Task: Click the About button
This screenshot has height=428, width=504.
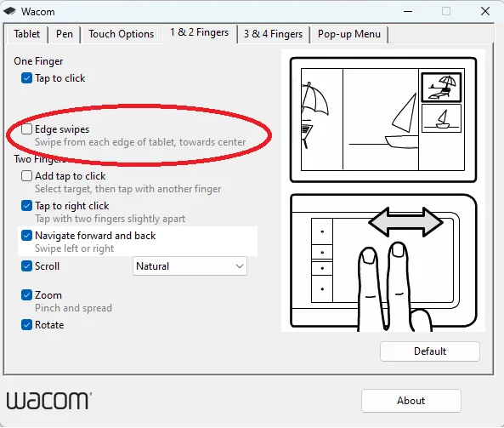Action: pos(411,401)
